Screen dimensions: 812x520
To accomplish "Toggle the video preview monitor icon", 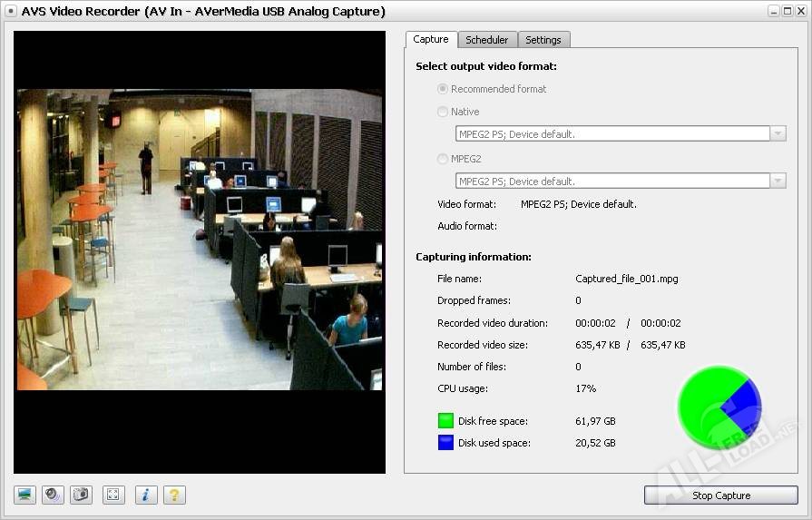I will point(24,495).
